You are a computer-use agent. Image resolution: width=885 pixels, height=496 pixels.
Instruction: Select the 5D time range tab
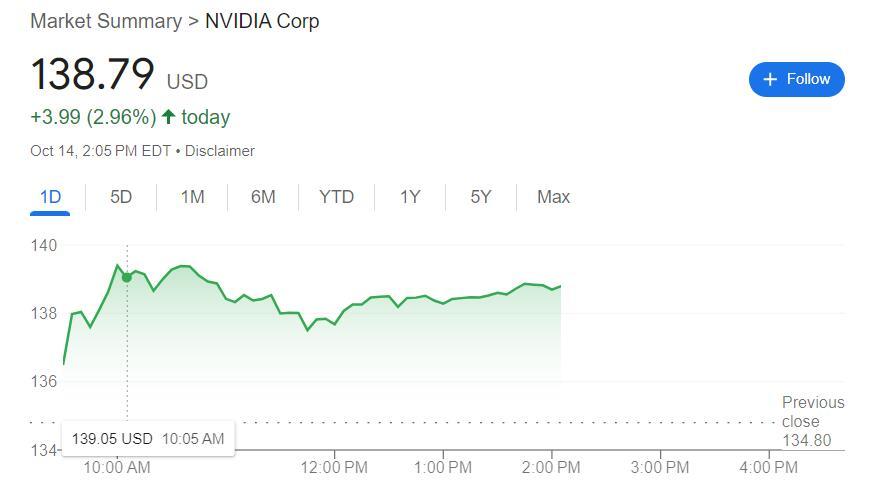(121, 197)
